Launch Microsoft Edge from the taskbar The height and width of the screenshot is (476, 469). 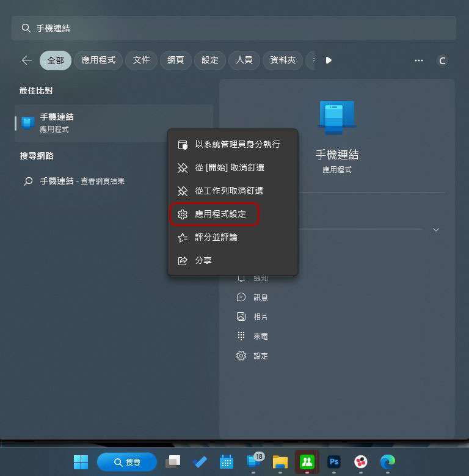click(x=387, y=462)
